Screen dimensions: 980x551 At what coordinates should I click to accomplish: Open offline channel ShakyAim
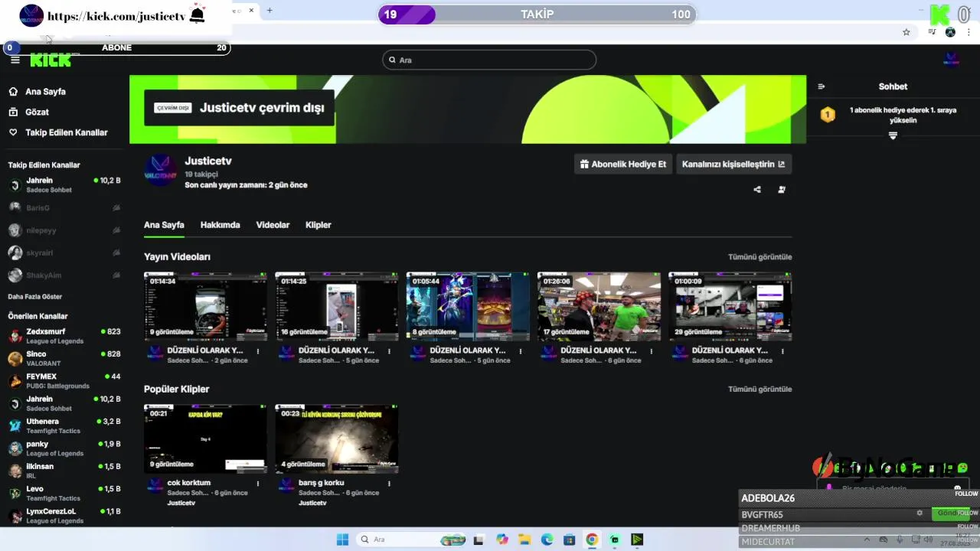coord(64,275)
